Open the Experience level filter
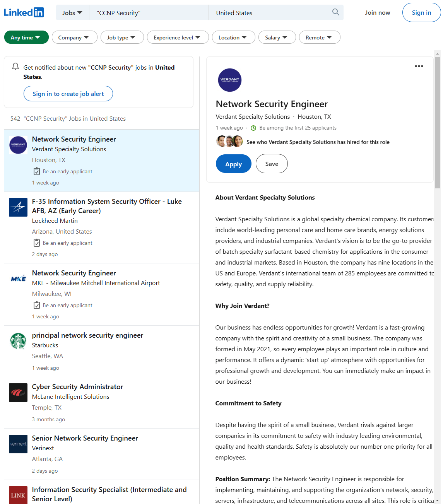The height and width of the screenshot is (504, 443). (x=178, y=38)
